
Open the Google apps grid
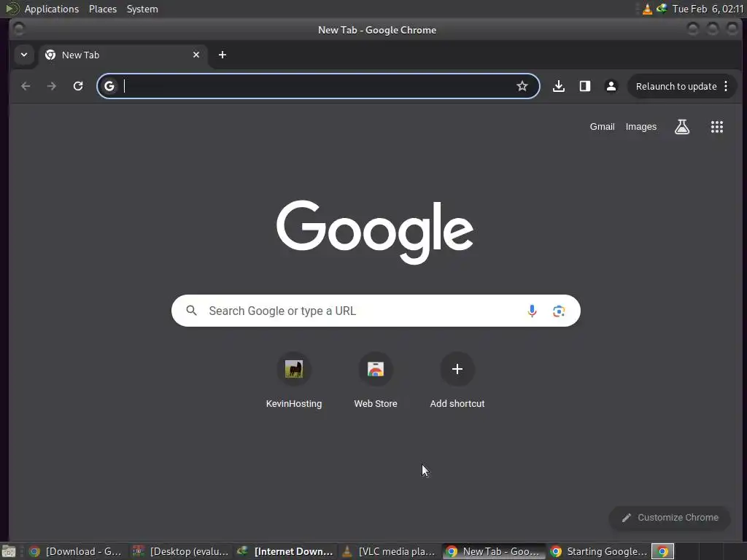pyautogui.click(x=717, y=127)
